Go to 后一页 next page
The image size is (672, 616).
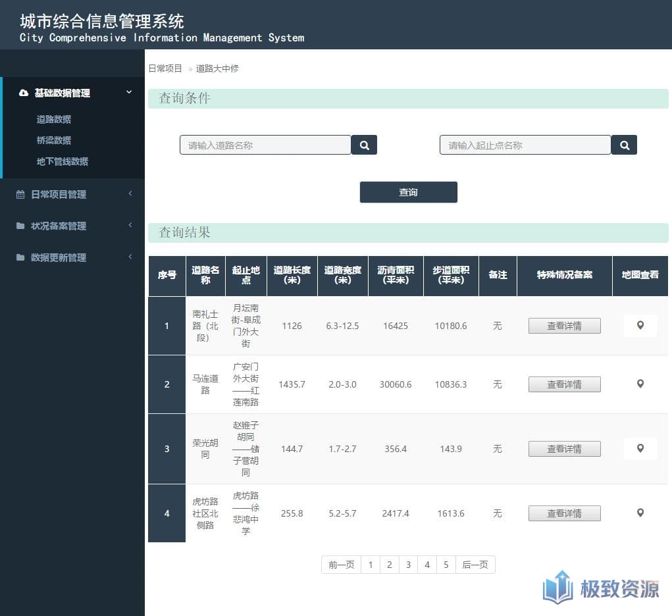(475, 565)
